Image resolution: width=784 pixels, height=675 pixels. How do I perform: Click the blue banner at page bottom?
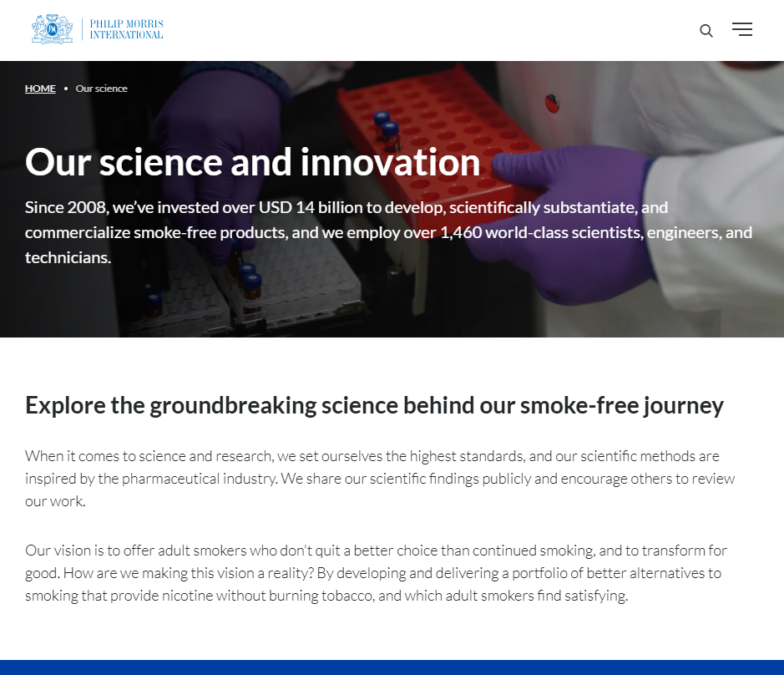[x=392, y=667]
